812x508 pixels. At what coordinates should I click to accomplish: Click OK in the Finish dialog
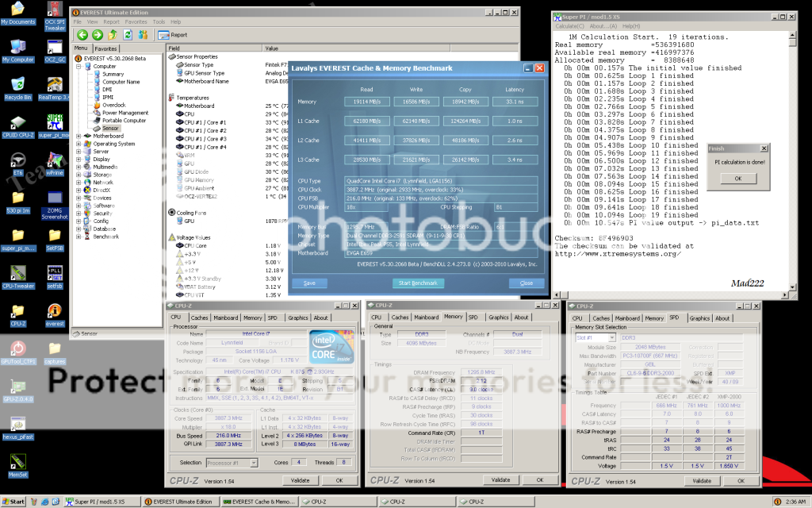click(737, 178)
